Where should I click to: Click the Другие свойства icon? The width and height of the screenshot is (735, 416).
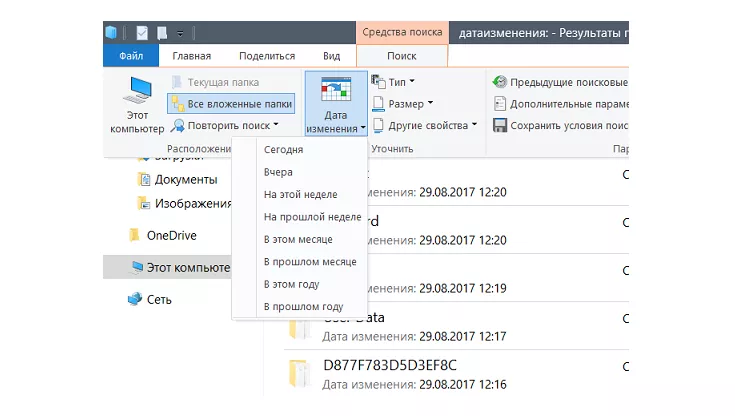378,125
